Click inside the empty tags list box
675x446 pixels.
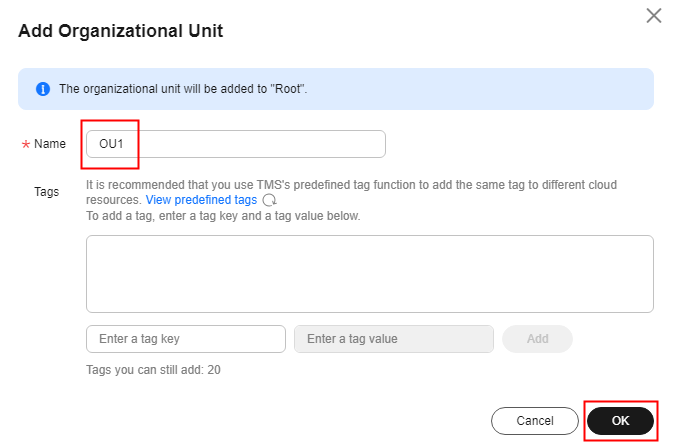point(370,274)
